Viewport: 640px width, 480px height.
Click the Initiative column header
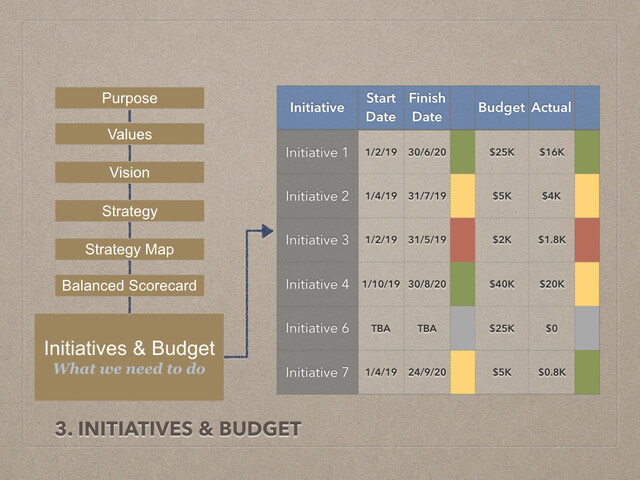(317, 108)
